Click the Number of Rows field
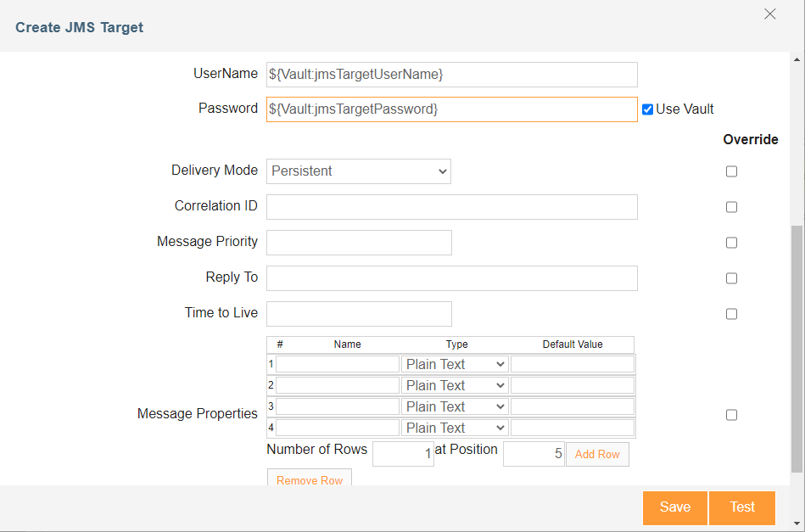 [403, 454]
